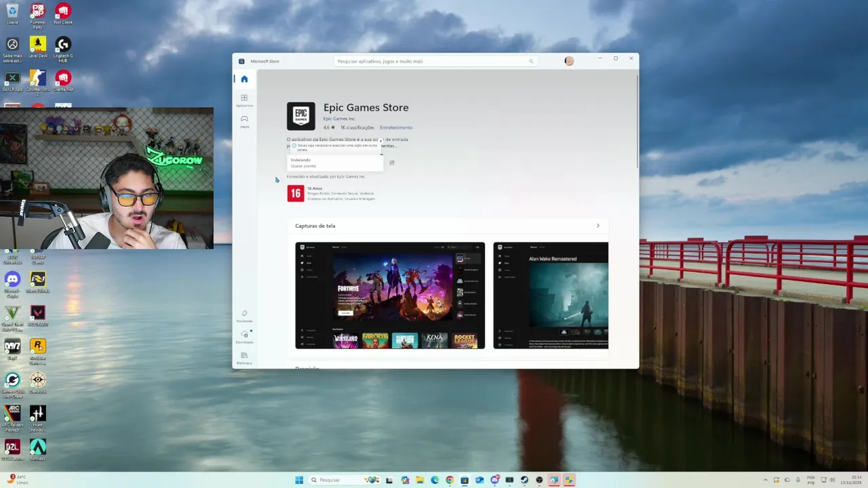Open Saiba mais sobre desktop icon
Screen dimensions: 868x488
point(12,49)
